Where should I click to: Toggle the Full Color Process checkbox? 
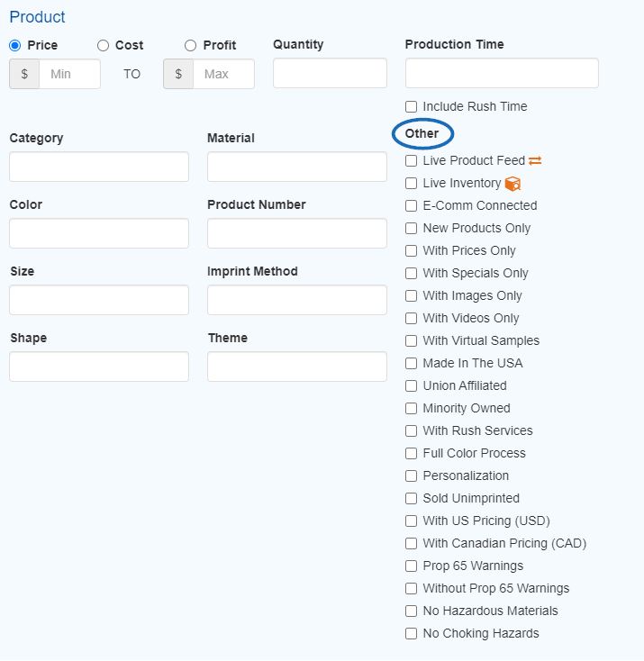coord(411,453)
